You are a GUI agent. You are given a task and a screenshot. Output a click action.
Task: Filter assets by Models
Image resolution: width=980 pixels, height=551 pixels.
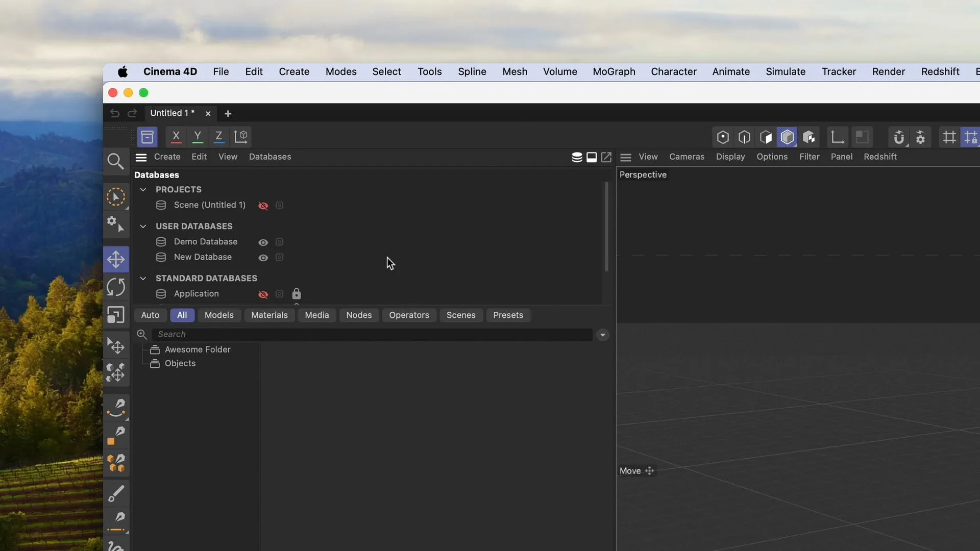pos(219,315)
